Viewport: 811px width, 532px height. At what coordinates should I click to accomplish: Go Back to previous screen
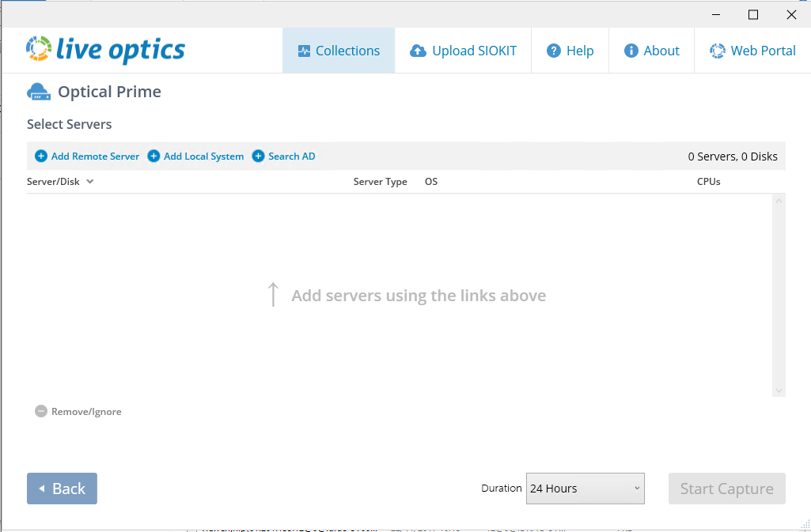coord(62,489)
